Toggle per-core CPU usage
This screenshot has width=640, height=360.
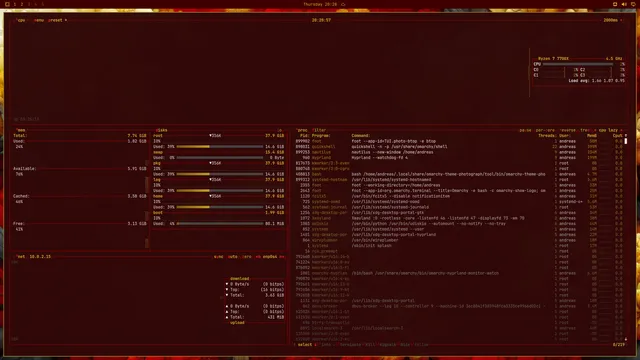(x=545, y=130)
